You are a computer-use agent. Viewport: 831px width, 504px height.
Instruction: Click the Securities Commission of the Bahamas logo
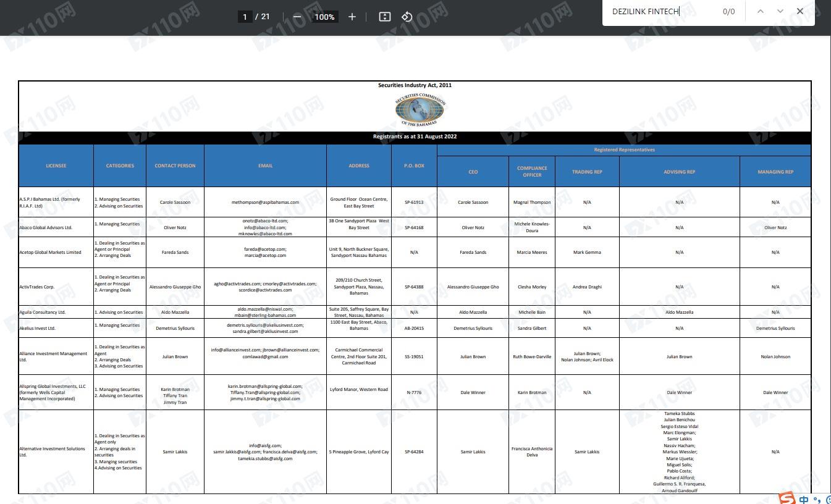click(420, 110)
